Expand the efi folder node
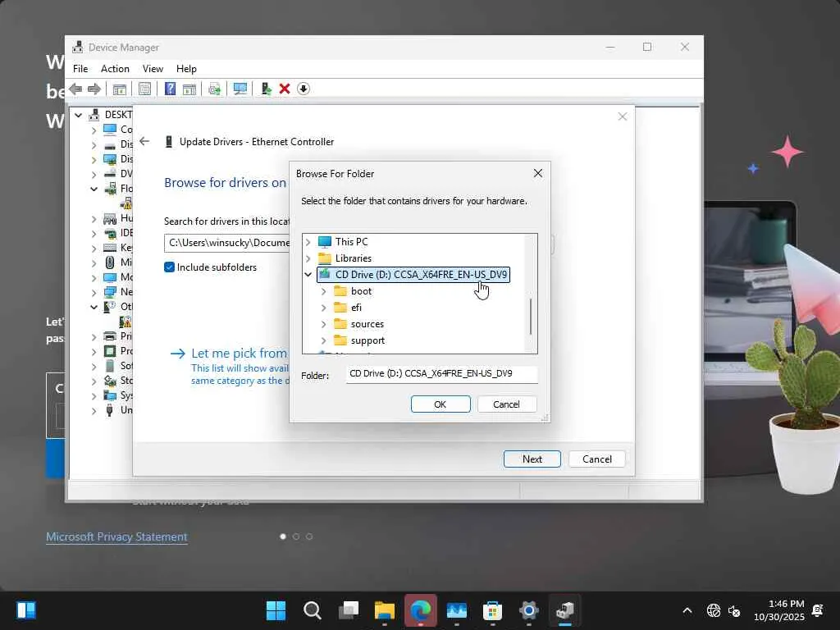The height and width of the screenshot is (630, 840). pyautogui.click(x=323, y=308)
